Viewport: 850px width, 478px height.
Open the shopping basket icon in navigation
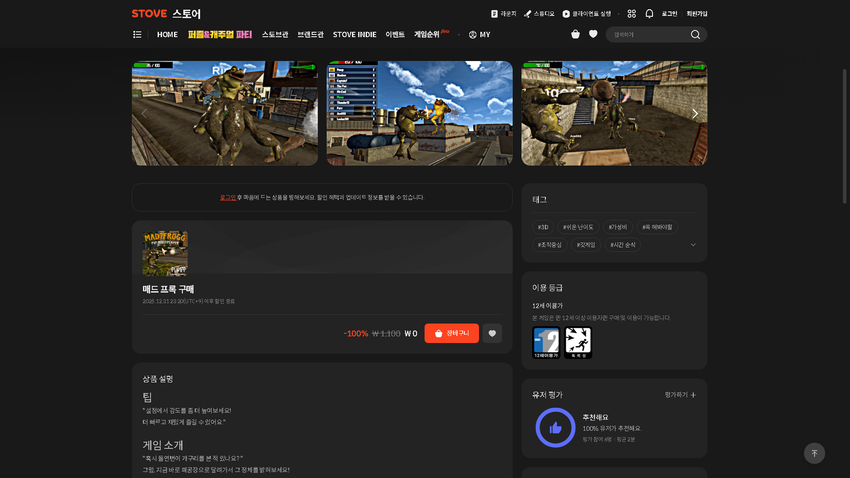[x=575, y=34]
